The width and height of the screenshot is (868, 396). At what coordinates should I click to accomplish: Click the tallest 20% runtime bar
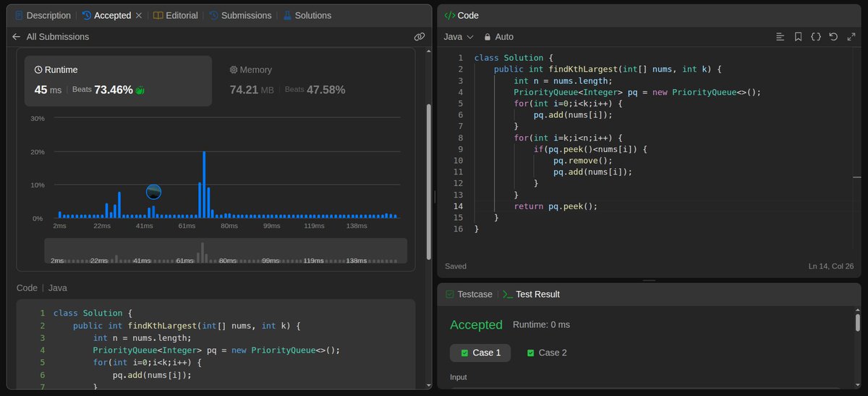204,185
